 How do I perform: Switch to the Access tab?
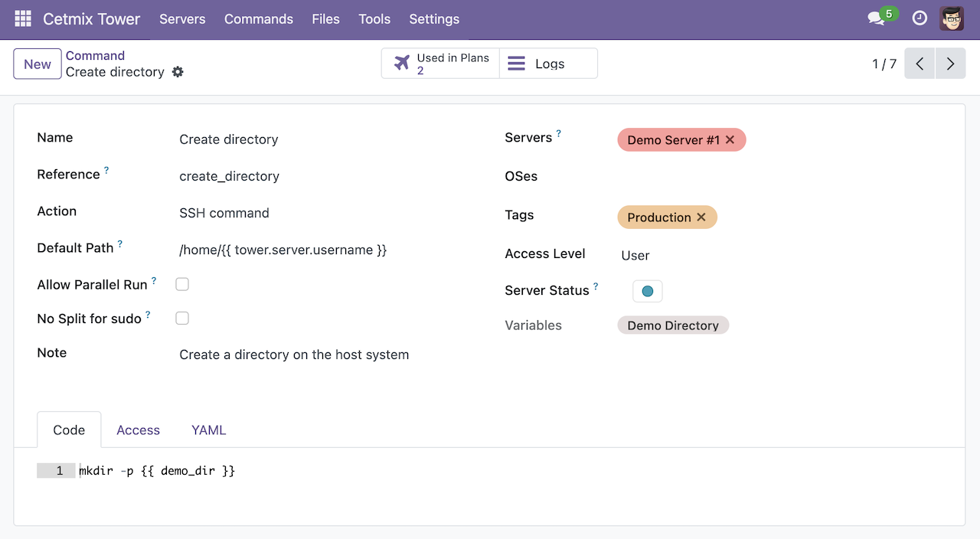[138, 430]
